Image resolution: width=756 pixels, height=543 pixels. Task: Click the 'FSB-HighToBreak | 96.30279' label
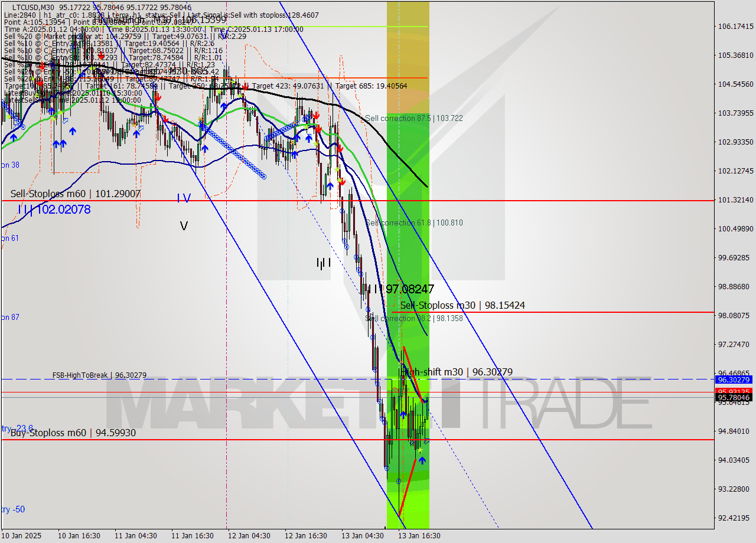pos(99,375)
